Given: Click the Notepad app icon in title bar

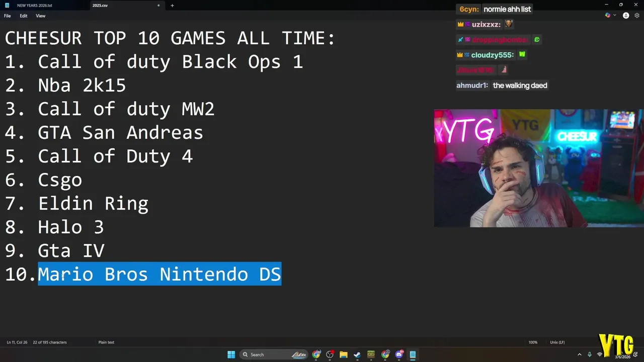Looking at the screenshot, I should click(7, 6).
